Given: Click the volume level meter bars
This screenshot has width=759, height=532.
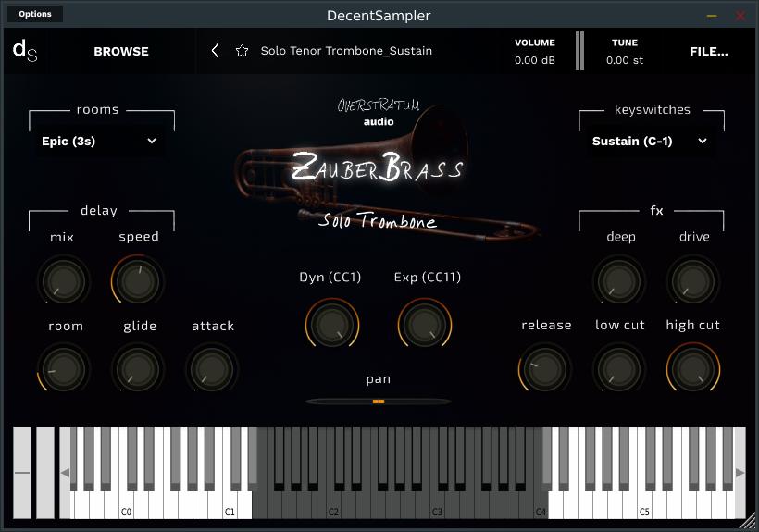Looking at the screenshot, I should (580, 51).
